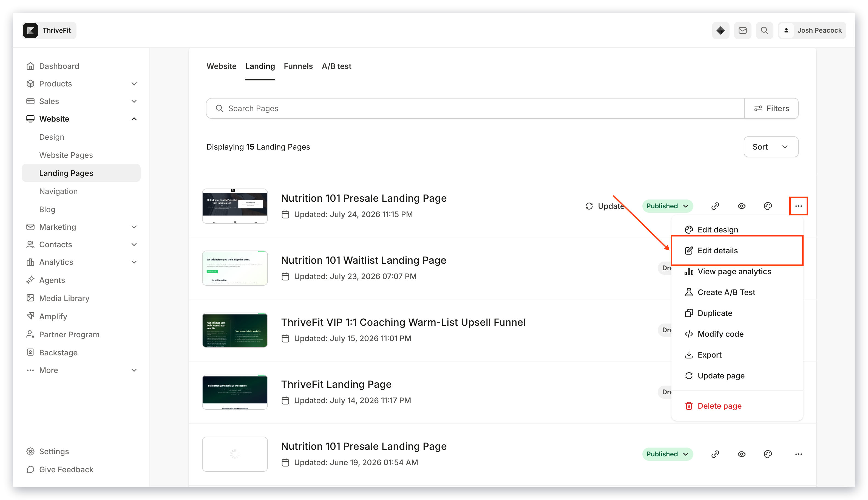Open Published status dropdown for July 24 page
This screenshot has height=500, width=868.
point(667,206)
